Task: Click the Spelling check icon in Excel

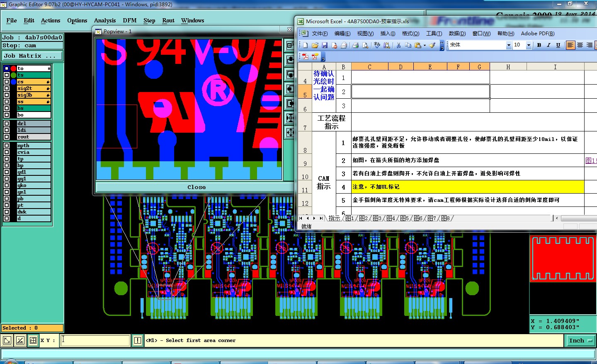Action: [x=377, y=45]
